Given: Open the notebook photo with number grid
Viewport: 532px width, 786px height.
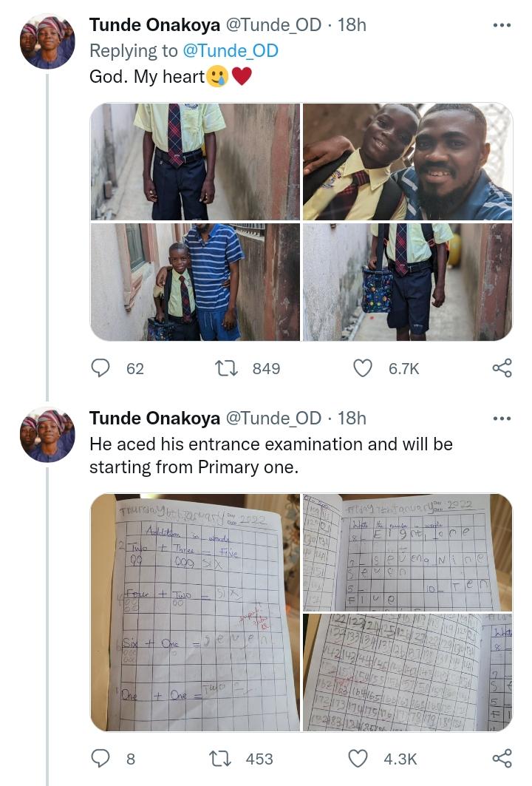Looking at the screenshot, I should click(x=407, y=672).
